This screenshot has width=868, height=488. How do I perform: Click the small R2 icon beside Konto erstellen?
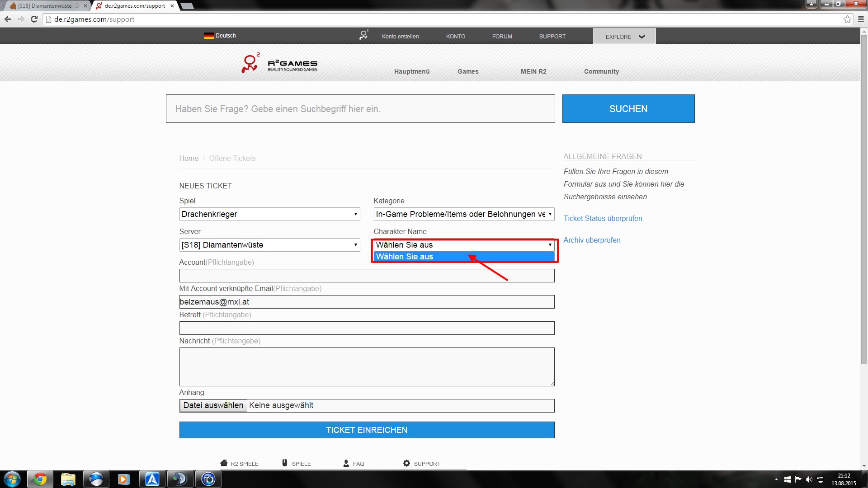[x=363, y=35]
